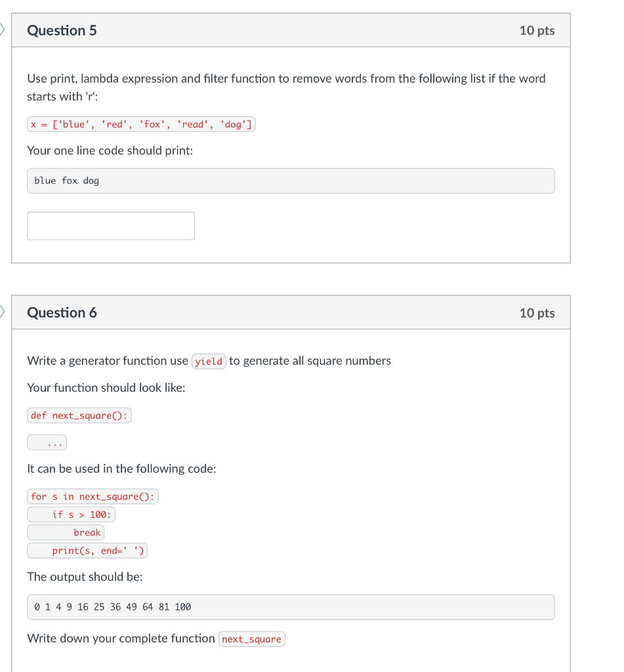Select the '...' placeholder code pill
Viewport: 624px width, 672px height.
tap(47, 442)
